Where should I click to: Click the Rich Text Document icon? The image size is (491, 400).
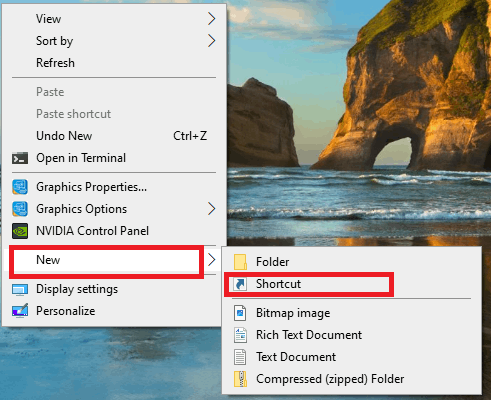(240, 335)
